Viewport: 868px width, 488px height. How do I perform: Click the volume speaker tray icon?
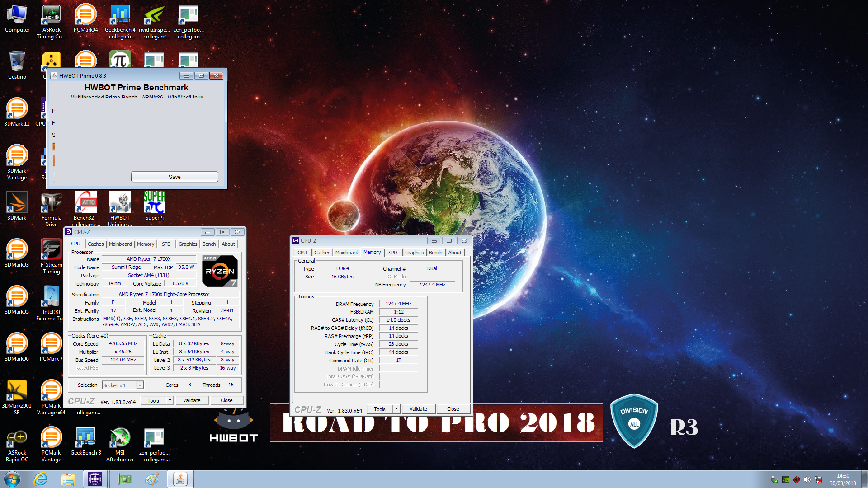[x=807, y=479]
